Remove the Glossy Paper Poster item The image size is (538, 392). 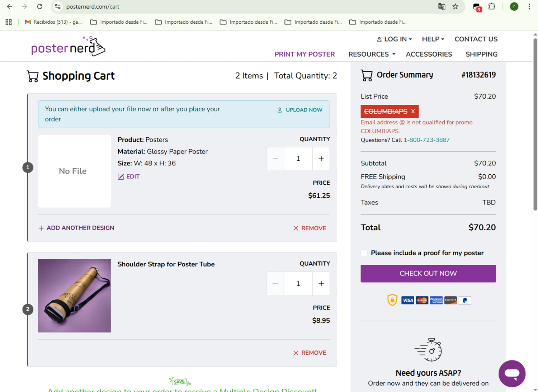coord(310,228)
